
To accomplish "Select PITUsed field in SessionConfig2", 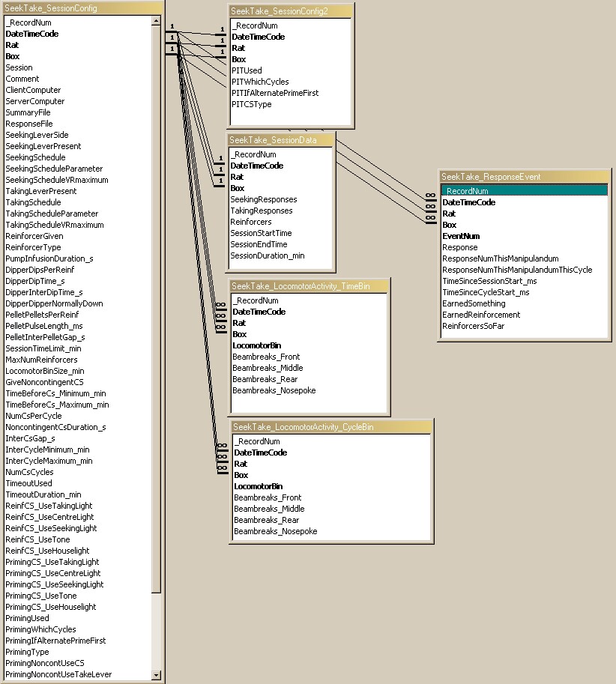I will click(x=247, y=70).
